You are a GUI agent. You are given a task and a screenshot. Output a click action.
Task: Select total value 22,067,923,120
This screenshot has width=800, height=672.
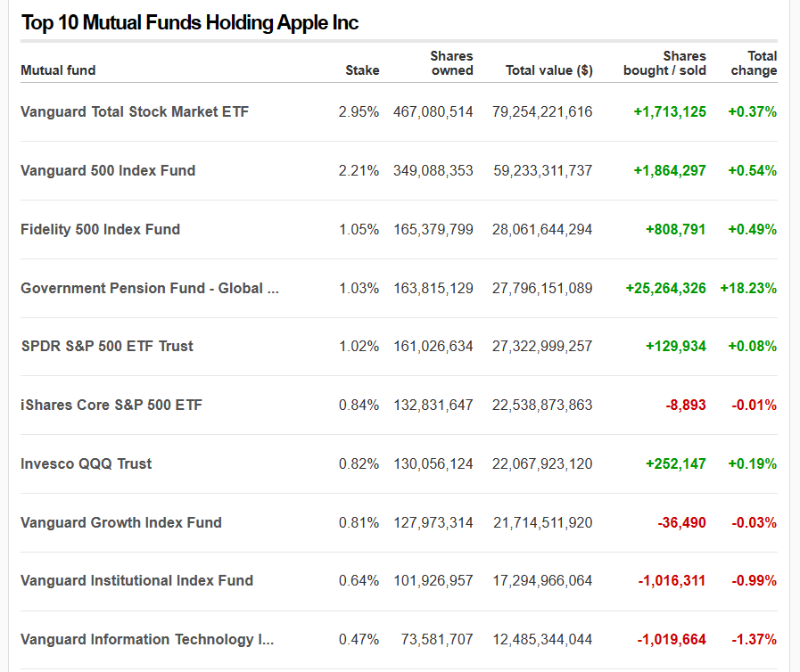click(542, 464)
